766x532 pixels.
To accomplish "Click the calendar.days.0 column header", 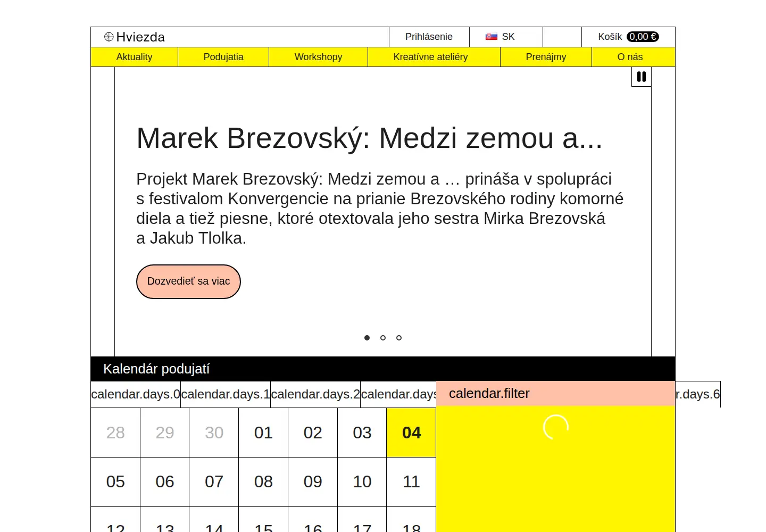I will (136, 394).
